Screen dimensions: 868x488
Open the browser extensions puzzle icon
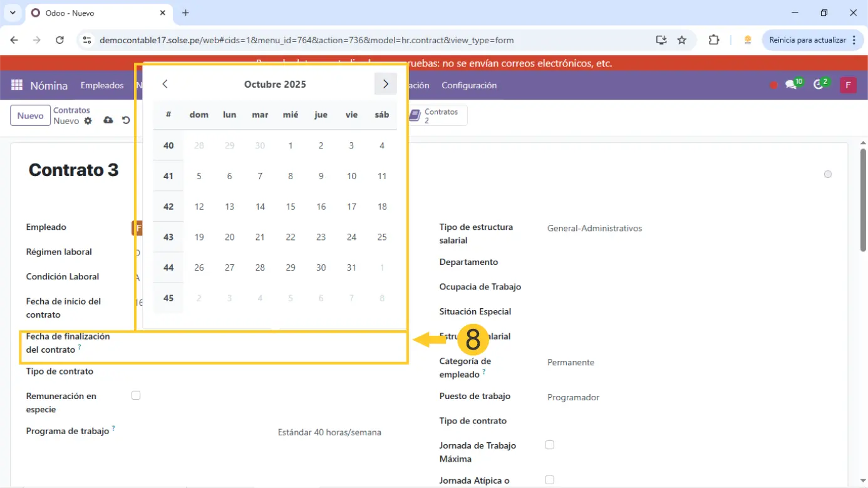(x=713, y=40)
